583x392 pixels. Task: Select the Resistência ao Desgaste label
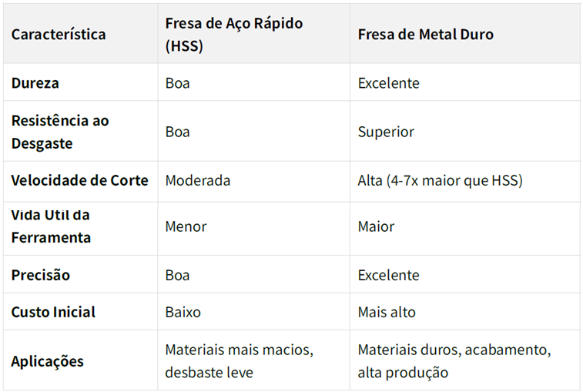pos(60,132)
